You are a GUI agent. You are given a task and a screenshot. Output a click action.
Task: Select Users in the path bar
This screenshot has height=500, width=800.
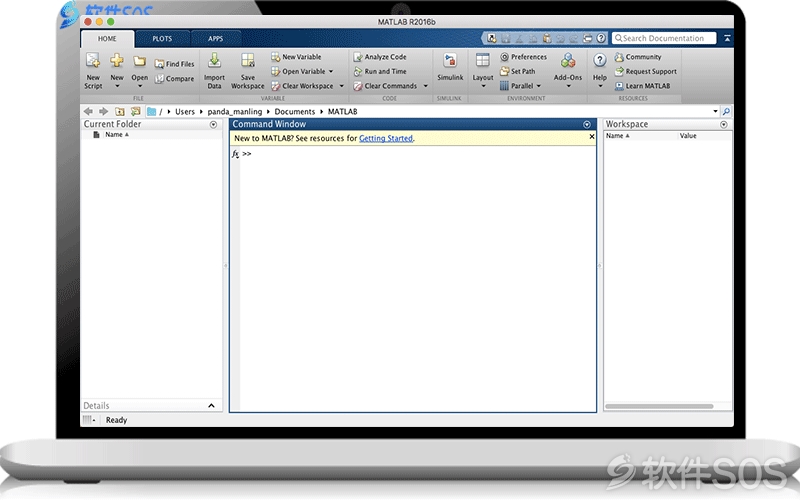[x=185, y=111]
